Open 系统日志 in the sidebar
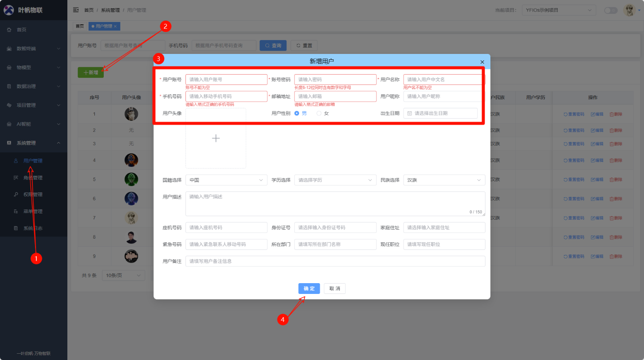The image size is (644, 360). [32, 228]
